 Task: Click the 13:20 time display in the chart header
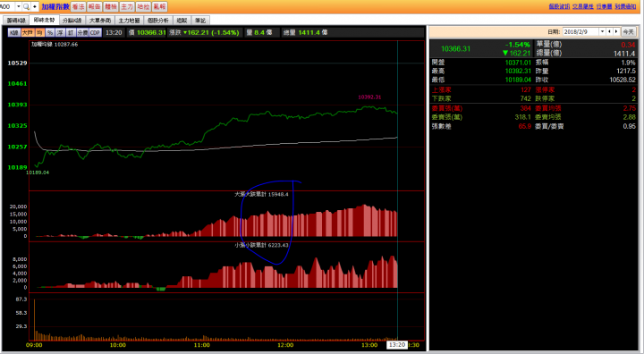pos(114,32)
